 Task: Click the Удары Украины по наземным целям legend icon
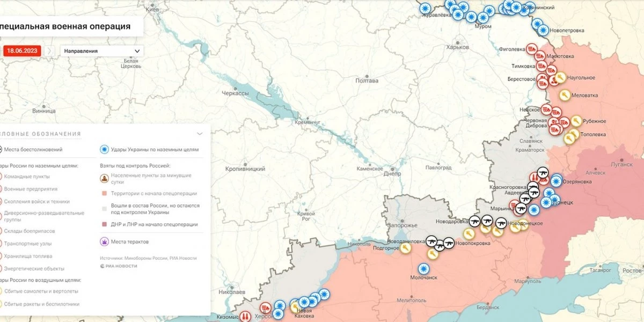pyautogui.click(x=104, y=150)
